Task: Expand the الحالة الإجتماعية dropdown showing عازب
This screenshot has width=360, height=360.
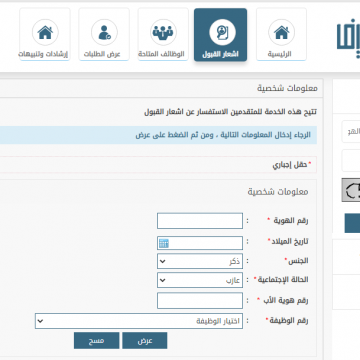Action: 200,280
